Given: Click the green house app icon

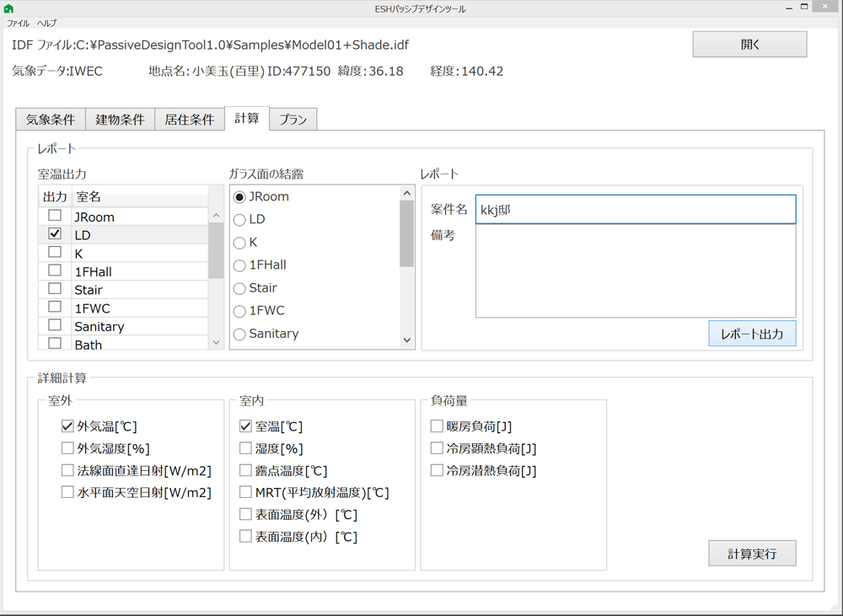Looking at the screenshot, I should coord(8,8).
